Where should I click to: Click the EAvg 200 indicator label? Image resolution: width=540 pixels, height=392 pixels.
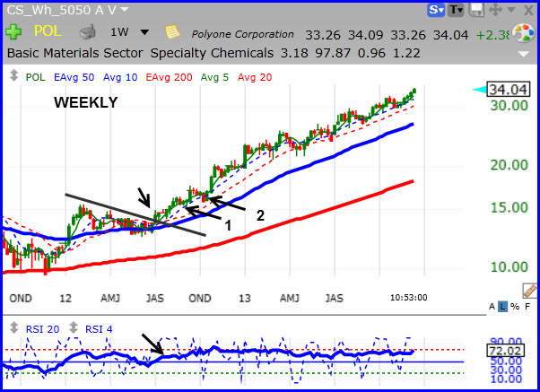pyautogui.click(x=169, y=77)
